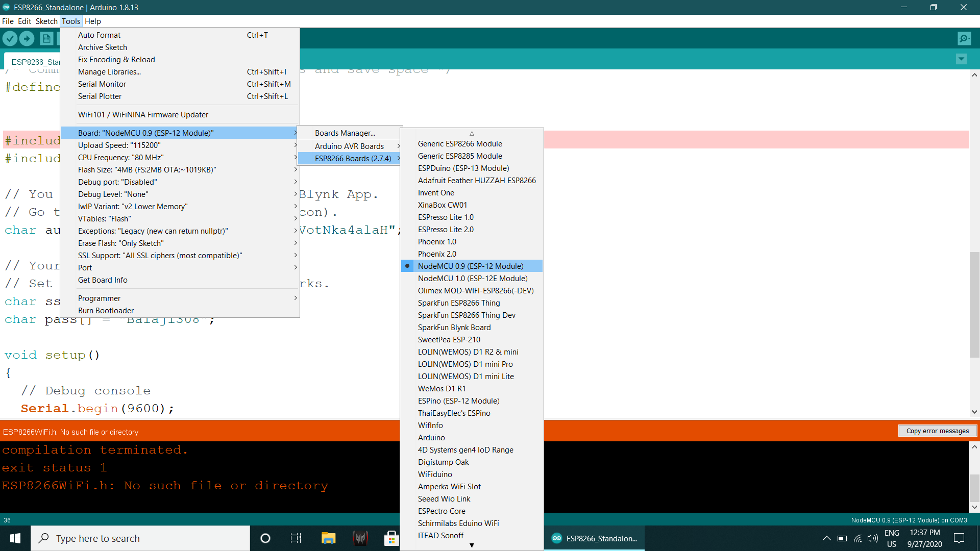
Task: Open Boards Manager...
Action: 350,133
